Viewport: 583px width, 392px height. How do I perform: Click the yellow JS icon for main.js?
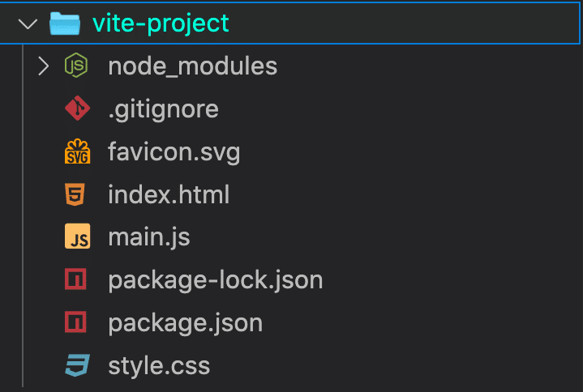(x=77, y=236)
